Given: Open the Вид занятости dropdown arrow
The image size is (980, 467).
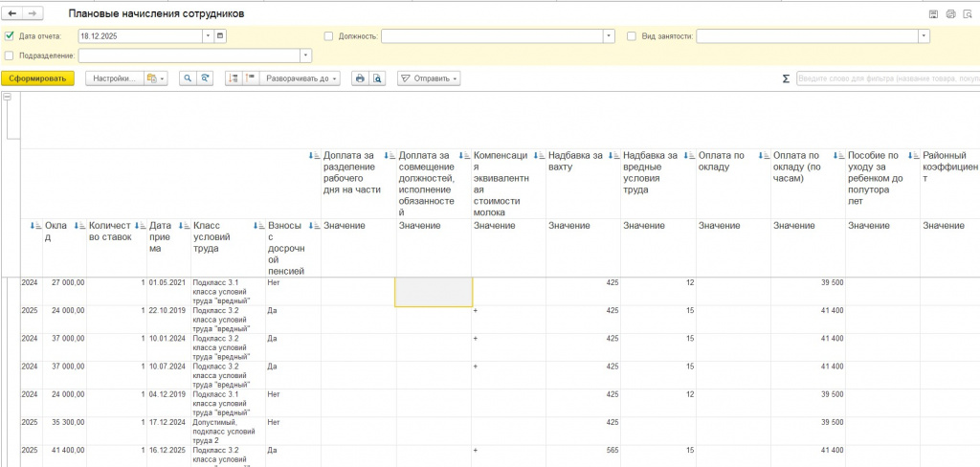Looking at the screenshot, I should (x=924, y=36).
